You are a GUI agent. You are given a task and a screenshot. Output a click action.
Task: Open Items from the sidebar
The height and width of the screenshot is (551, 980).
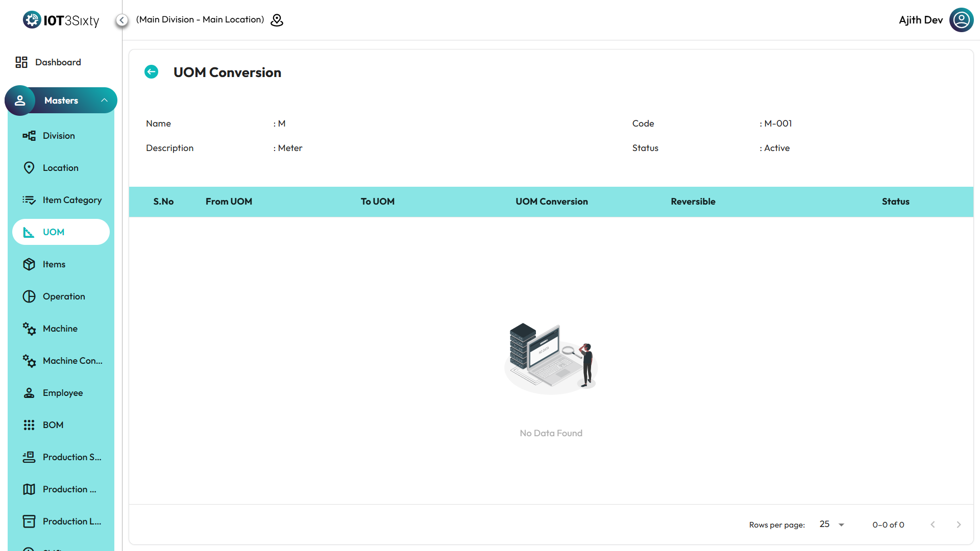pos(54,264)
